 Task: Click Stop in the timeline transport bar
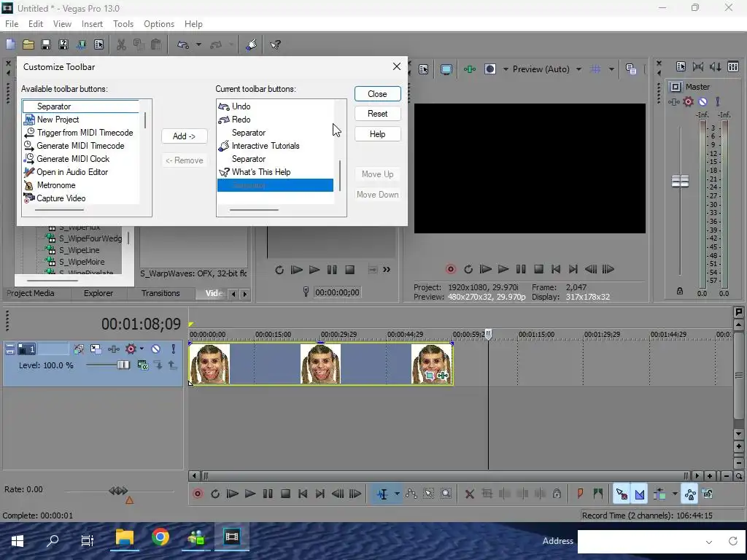pyautogui.click(x=285, y=494)
